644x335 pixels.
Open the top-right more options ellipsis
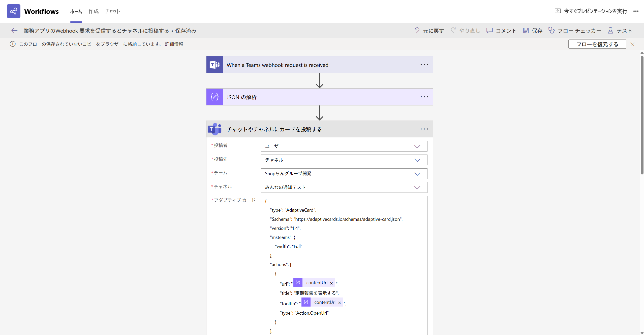pyautogui.click(x=636, y=11)
